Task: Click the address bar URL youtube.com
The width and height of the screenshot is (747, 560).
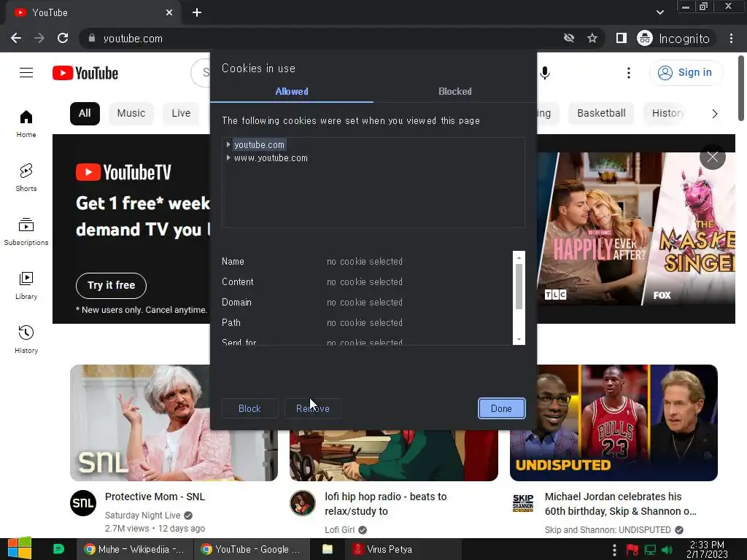Action: (x=133, y=39)
